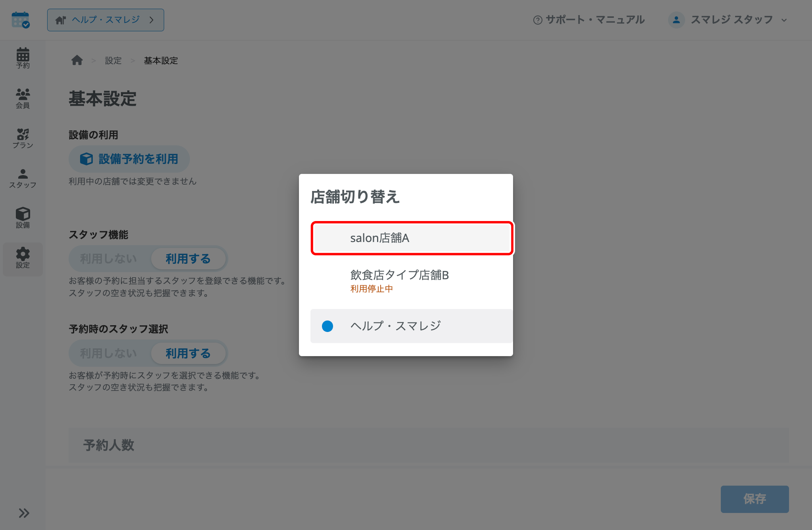
Task: Open the 設定 gear sidebar icon
Action: 23,259
